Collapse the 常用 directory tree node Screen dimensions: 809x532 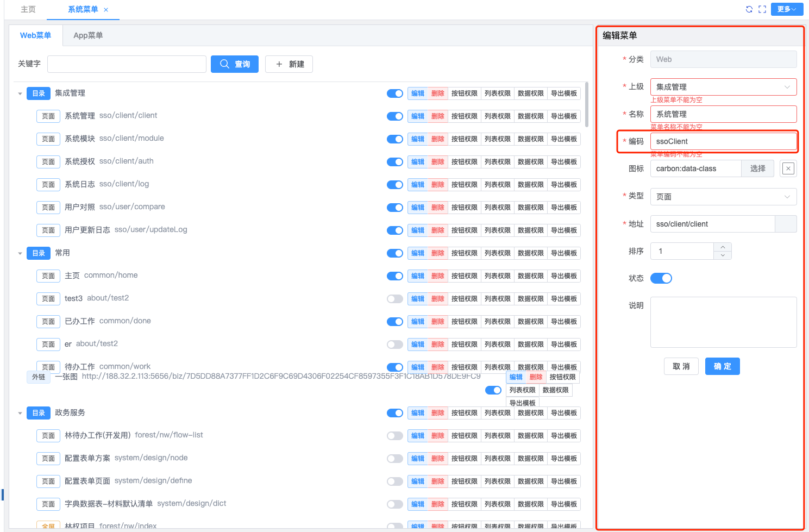coord(20,253)
